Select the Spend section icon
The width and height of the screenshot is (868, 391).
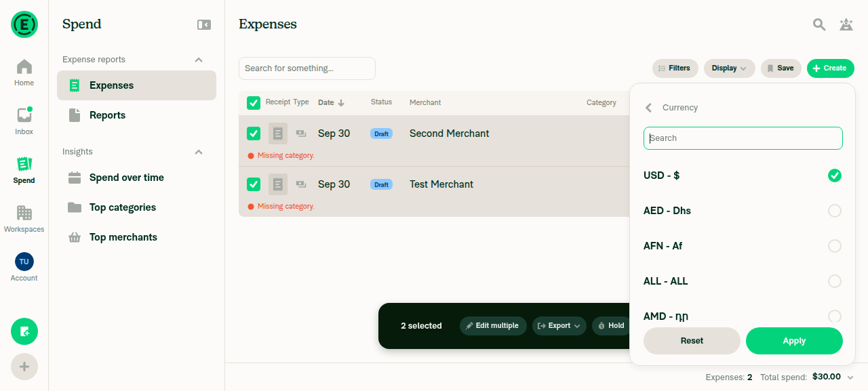24,164
